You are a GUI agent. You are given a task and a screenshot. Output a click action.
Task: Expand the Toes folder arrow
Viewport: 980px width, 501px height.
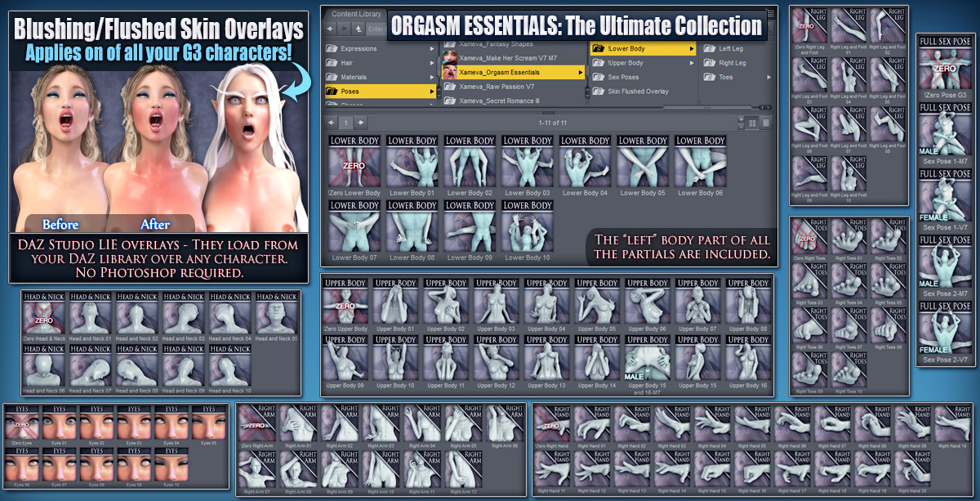768,77
